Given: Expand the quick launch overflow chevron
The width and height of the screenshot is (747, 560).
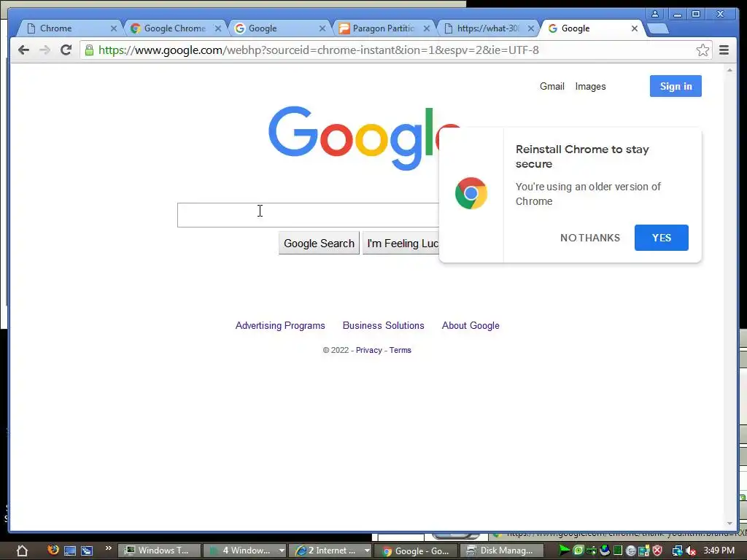Looking at the screenshot, I should point(108,548).
